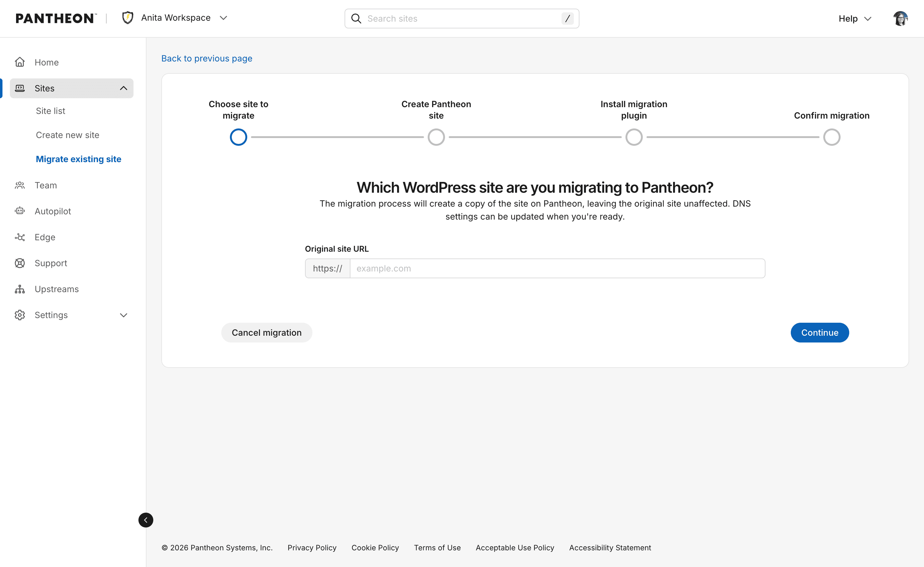924x567 pixels.
Task: Open the Privacy Policy link
Action: [x=312, y=548]
